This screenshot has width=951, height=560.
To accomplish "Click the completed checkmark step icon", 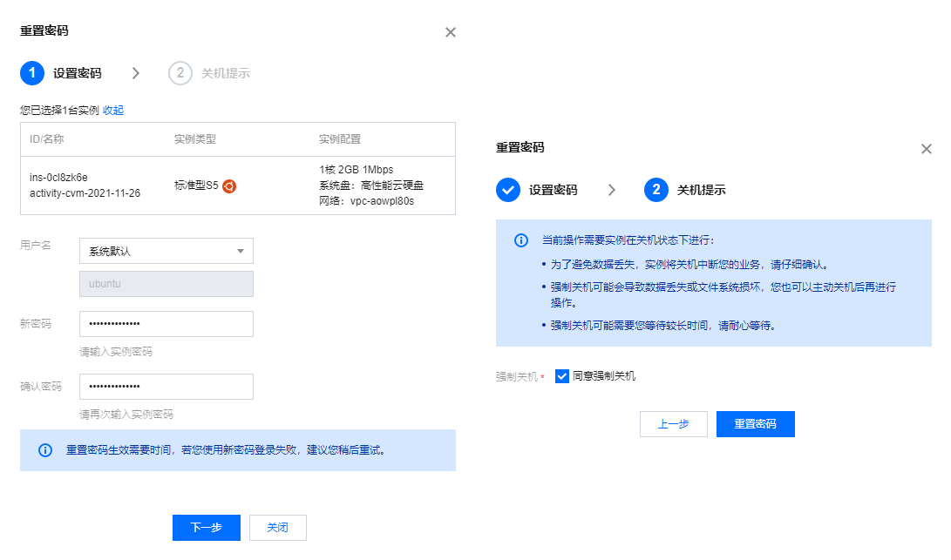I will [508, 190].
